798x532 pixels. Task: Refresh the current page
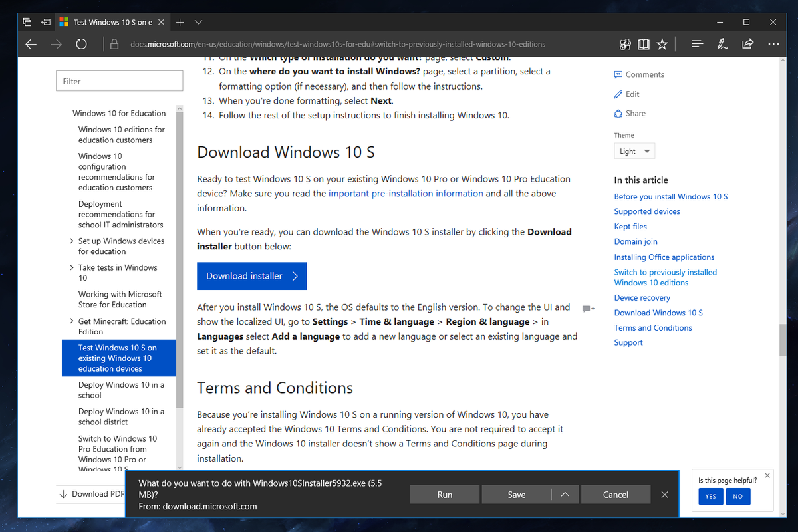click(x=80, y=43)
